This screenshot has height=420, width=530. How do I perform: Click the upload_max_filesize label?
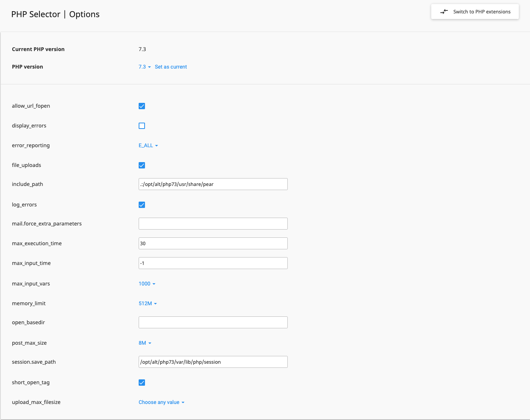pos(36,402)
